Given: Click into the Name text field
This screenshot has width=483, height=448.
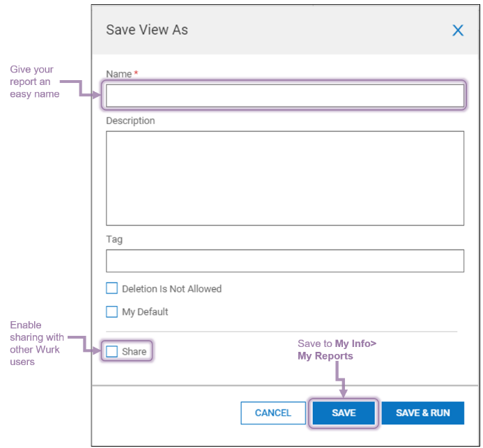Looking at the screenshot, I should 284,95.
